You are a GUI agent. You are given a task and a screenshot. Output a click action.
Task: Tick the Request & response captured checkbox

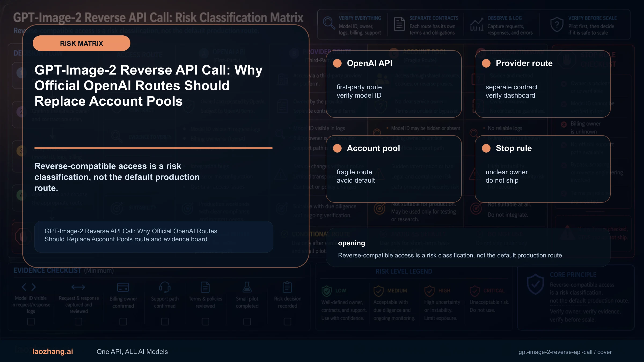[78, 322]
